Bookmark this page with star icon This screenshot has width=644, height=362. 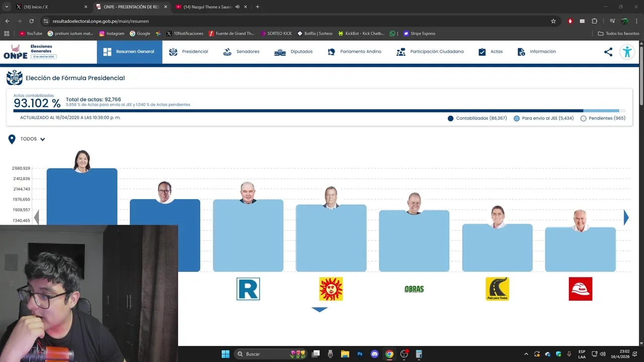tap(553, 21)
